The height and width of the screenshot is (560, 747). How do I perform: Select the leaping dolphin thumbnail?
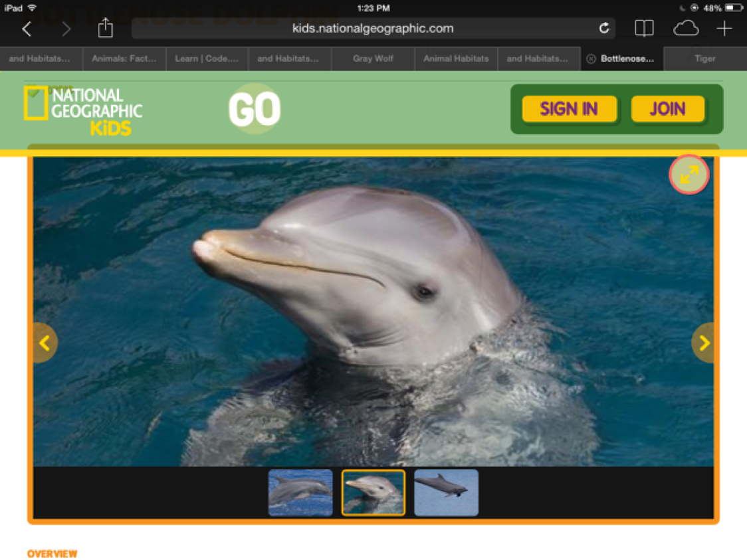[446, 492]
